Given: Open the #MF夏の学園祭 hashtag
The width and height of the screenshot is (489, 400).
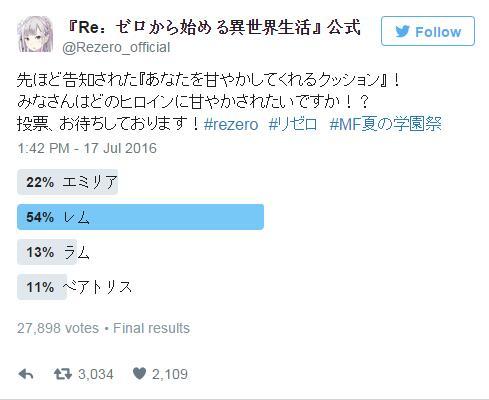Looking at the screenshot, I should tap(386, 124).
